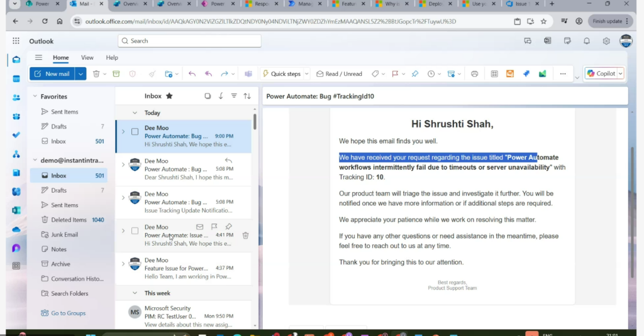Open the Copilot dropdown arrow
644x336 pixels.
click(620, 74)
